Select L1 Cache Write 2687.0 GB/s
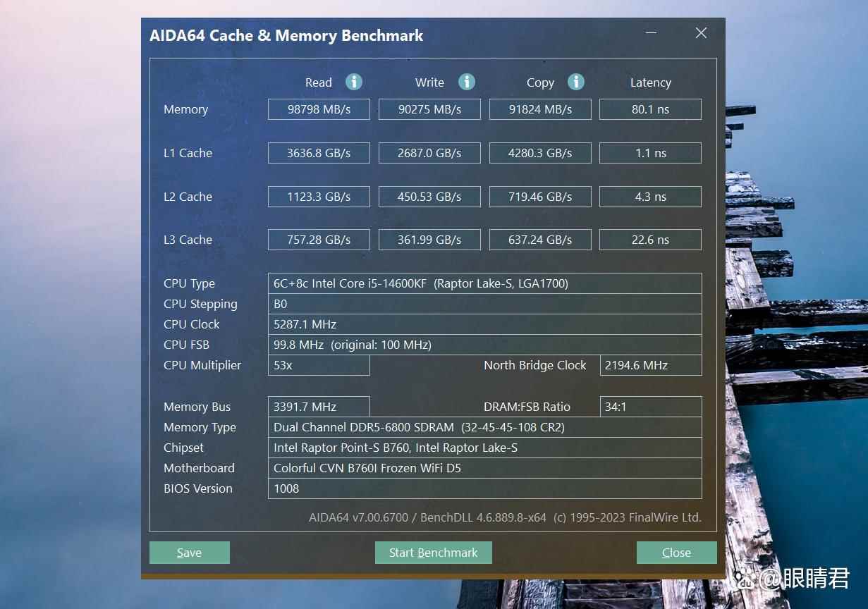The image size is (868, 609). (x=429, y=153)
